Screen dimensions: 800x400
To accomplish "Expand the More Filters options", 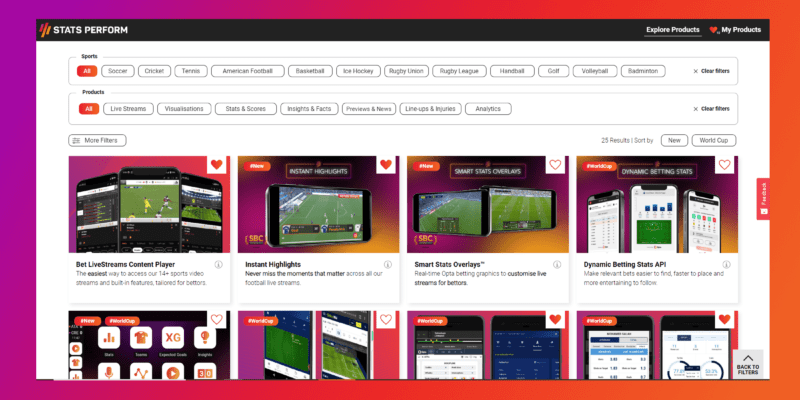I will tap(97, 140).
